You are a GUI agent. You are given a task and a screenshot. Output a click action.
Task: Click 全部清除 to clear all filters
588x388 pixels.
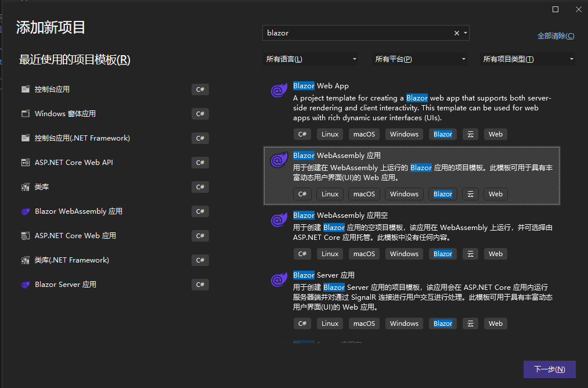click(555, 36)
